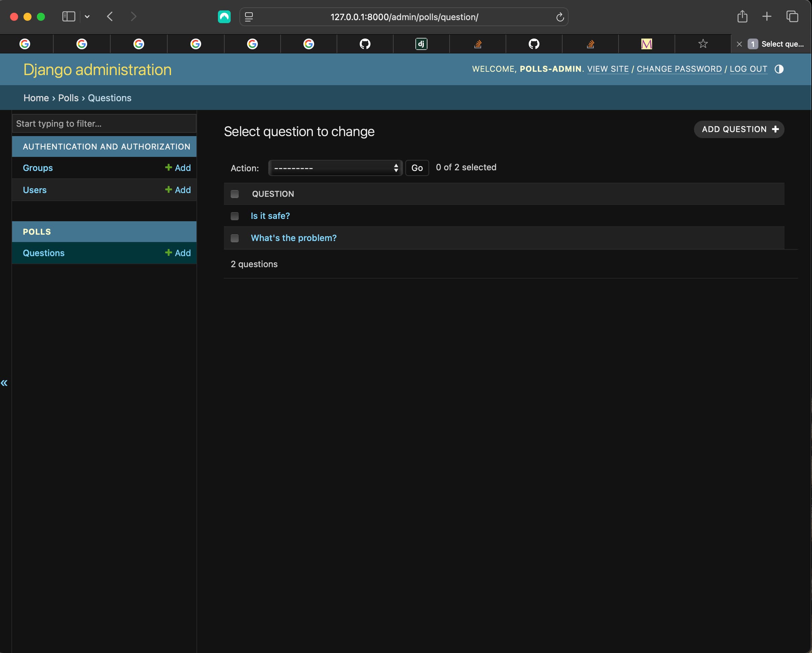Image resolution: width=812 pixels, height=653 pixels.
Task: Sort by the QUESTION column header
Action: coord(273,194)
